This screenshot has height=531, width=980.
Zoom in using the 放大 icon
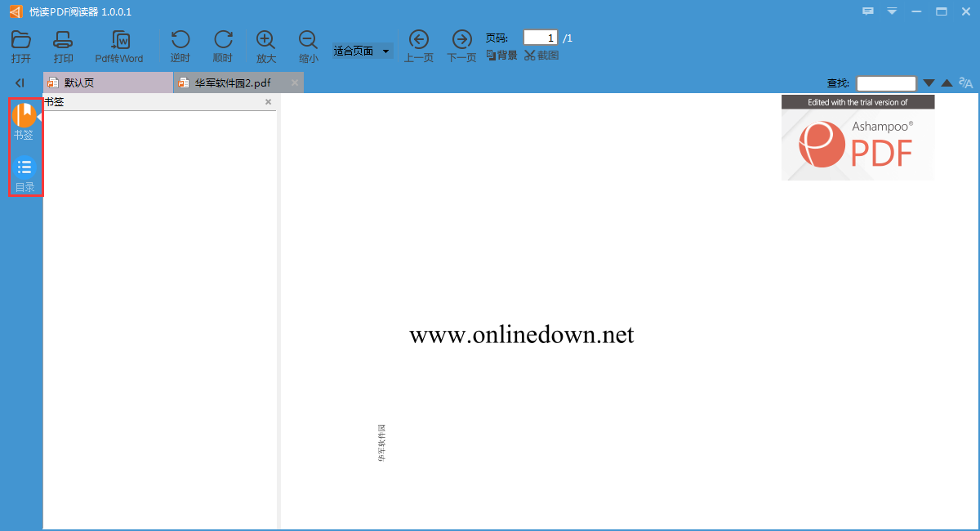point(265,40)
